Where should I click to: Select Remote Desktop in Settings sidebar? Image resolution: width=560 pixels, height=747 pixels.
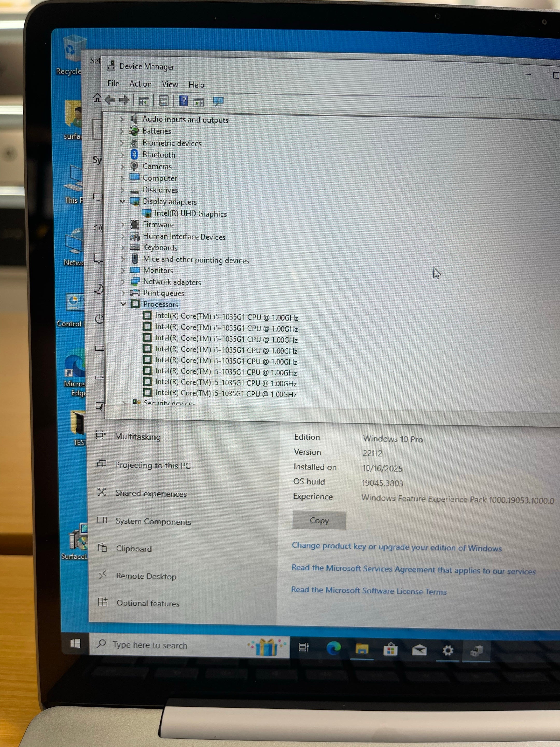point(146,576)
